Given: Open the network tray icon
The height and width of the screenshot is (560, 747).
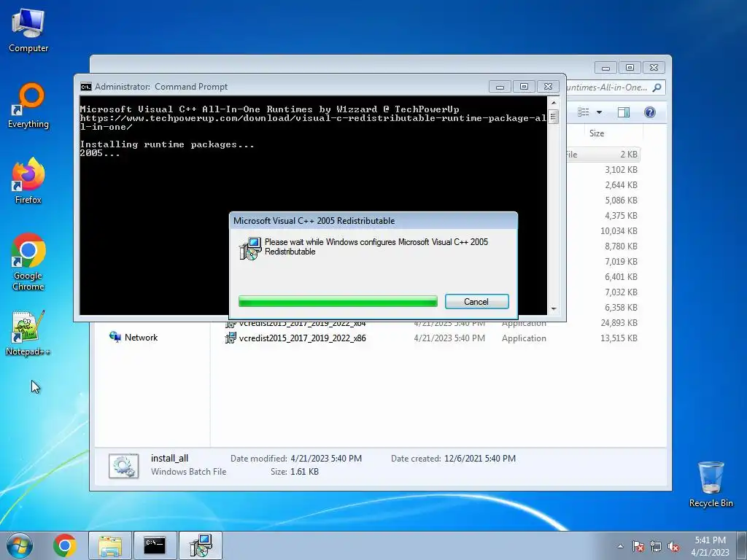Looking at the screenshot, I should 656,546.
